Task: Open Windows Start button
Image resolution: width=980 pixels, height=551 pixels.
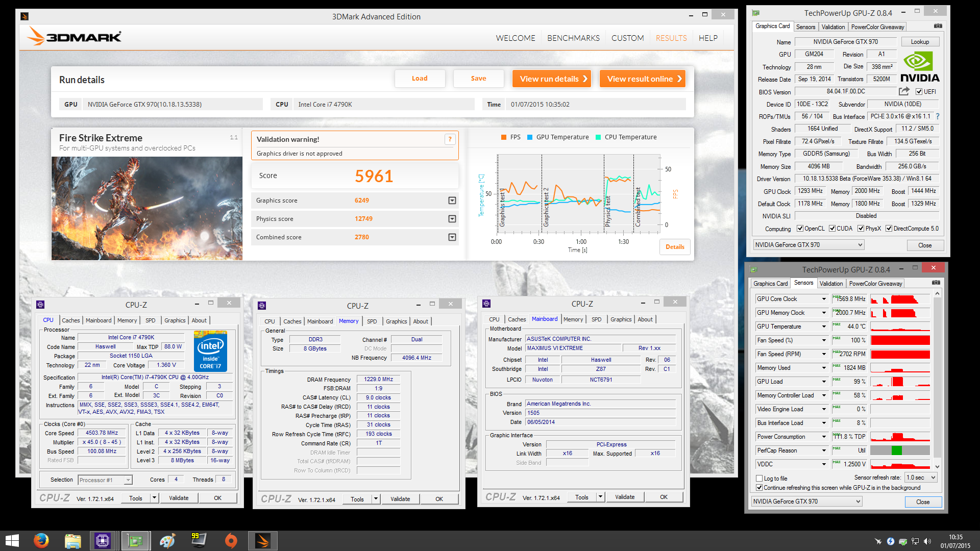Action: (12, 541)
